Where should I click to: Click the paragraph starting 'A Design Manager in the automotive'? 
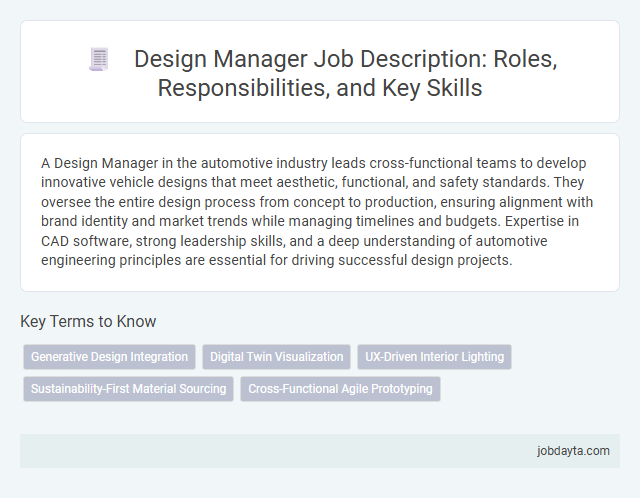[x=317, y=211]
